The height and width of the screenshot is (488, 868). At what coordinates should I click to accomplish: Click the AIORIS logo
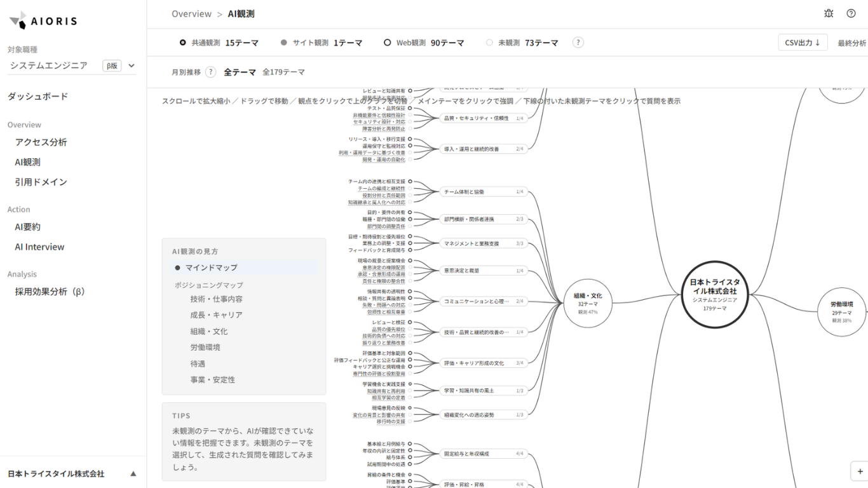tap(43, 21)
